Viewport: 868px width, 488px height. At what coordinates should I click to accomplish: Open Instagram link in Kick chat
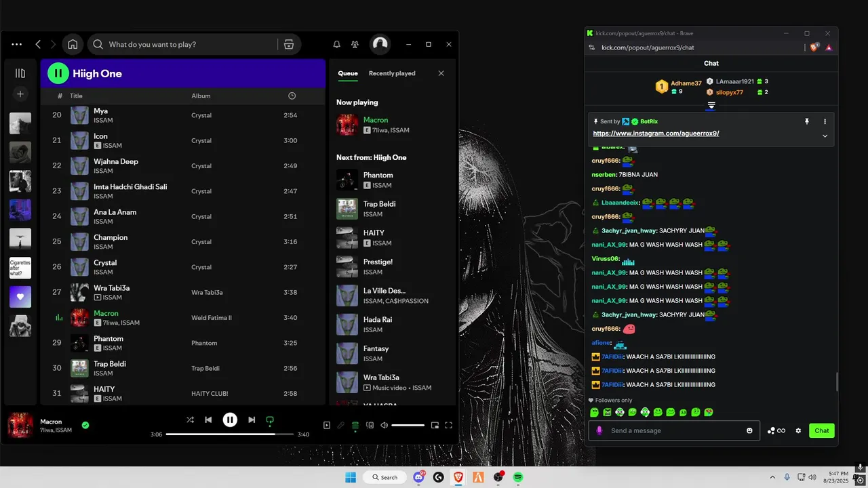(x=656, y=134)
